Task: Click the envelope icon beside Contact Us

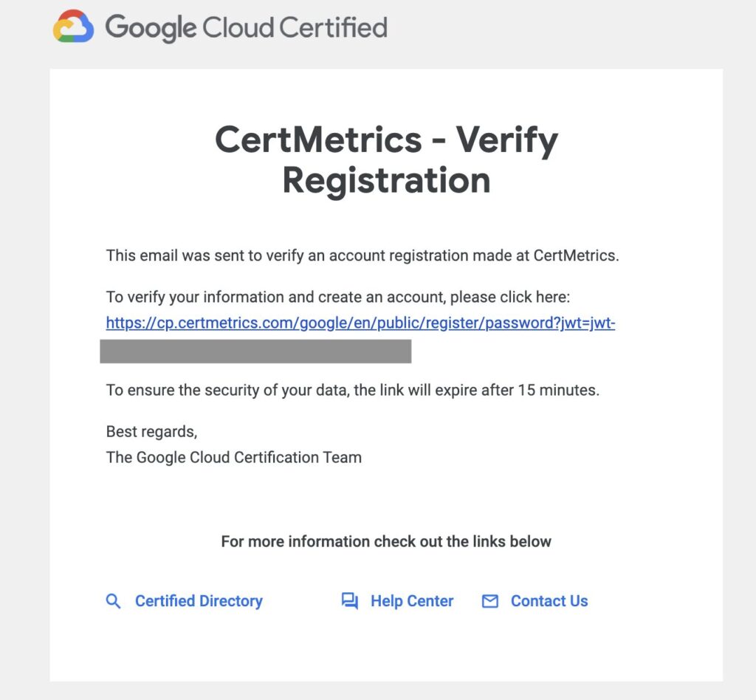Action: (x=490, y=601)
